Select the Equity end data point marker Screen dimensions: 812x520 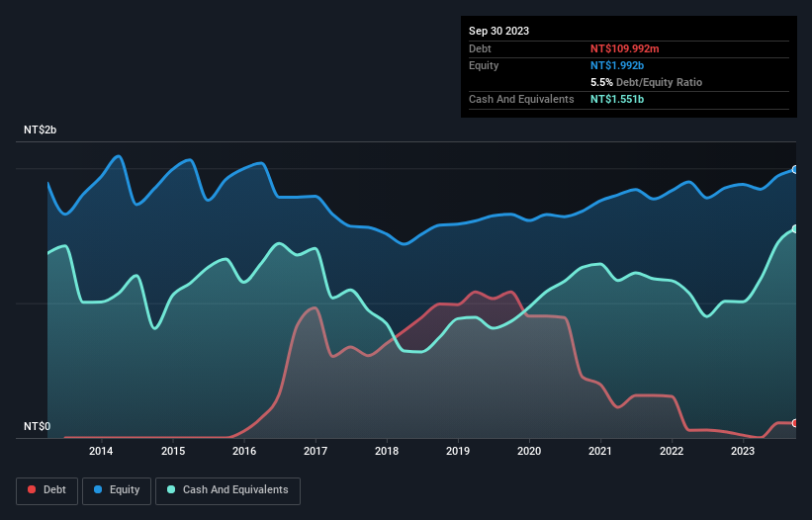795,170
